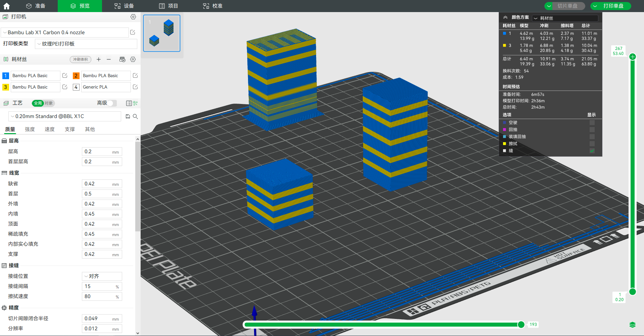Switch to the Device (设备) tab
Screen dimensions: 644x336
tap(124, 6)
